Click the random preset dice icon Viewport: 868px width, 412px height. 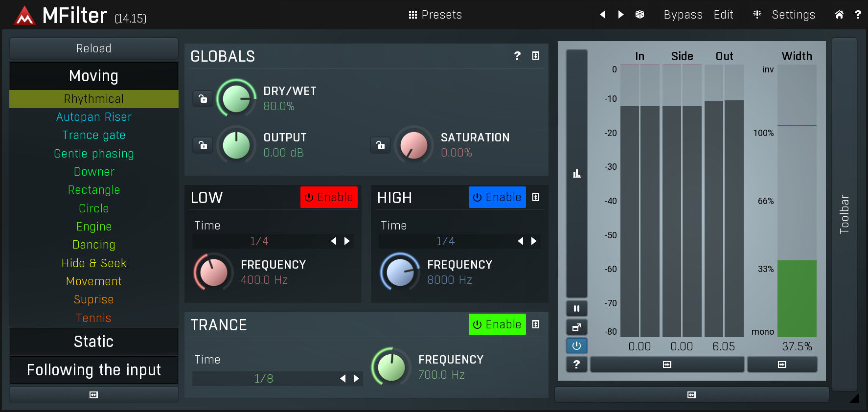point(640,15)
